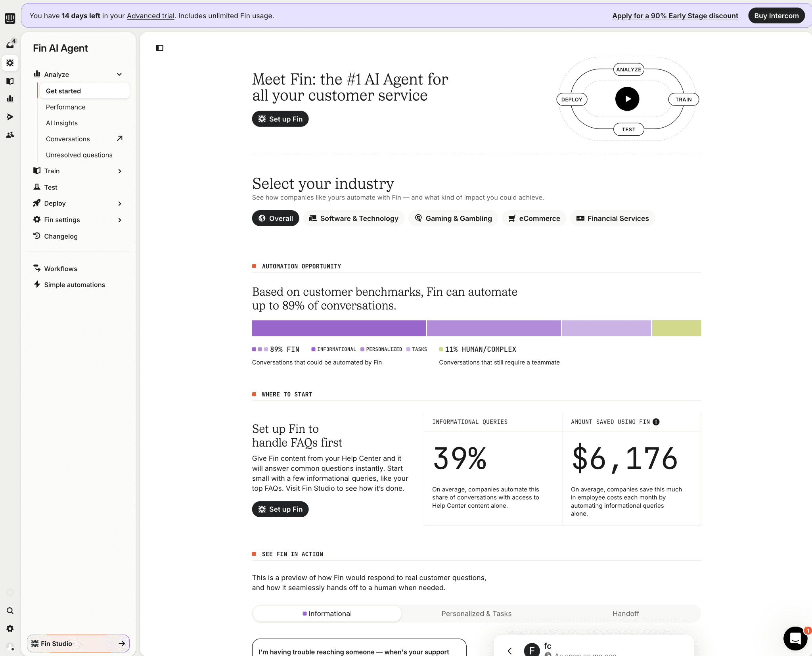Open Reports bar chart icon in left rail
This screenshot has height=656, width=812.
click(10, 99)
